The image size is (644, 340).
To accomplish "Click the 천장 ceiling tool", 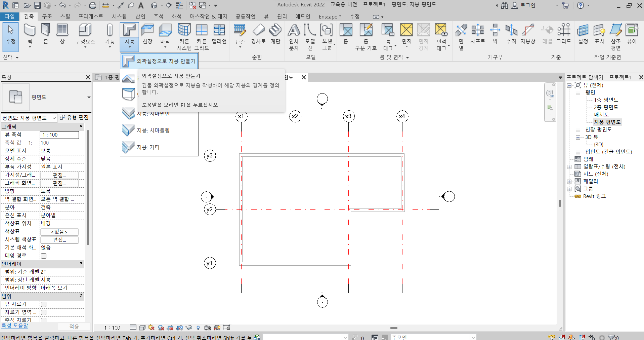I will pyautogui.click(x=147, y=34).
